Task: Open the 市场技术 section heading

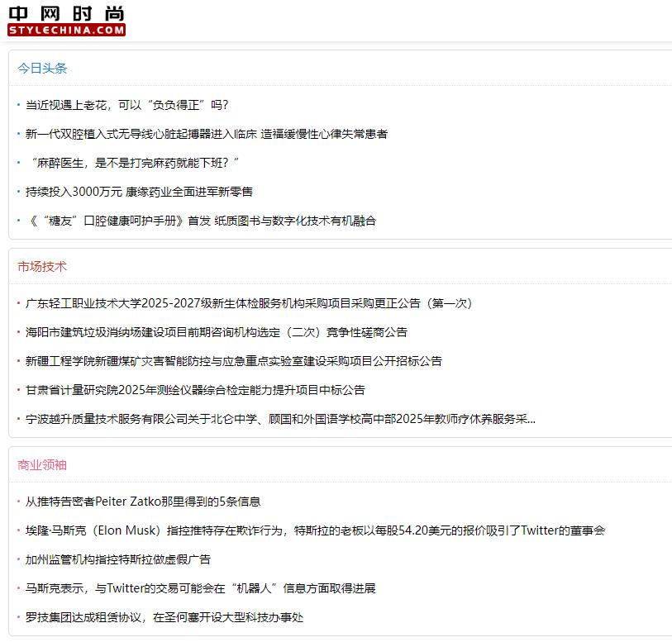Action: (x=42, y=267)
